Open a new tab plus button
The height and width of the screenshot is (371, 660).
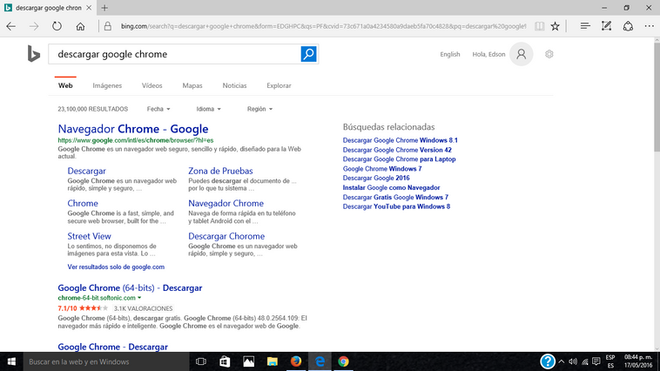(104, 8)
